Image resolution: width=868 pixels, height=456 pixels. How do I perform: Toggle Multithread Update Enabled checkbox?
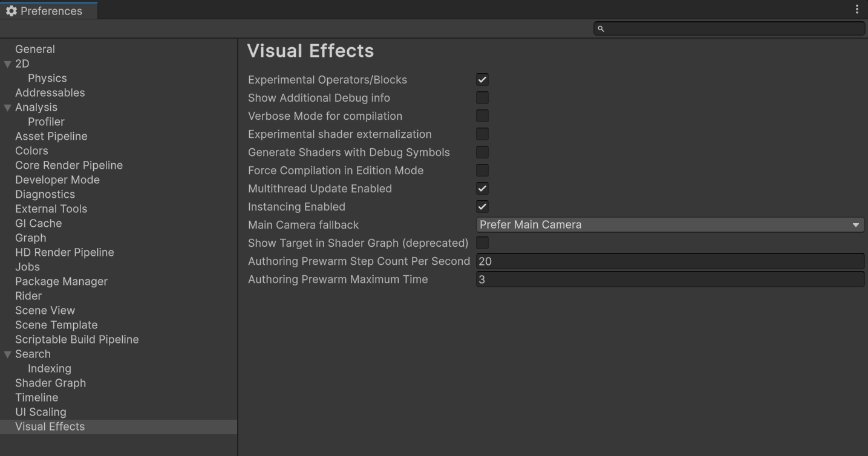point(482,189)
